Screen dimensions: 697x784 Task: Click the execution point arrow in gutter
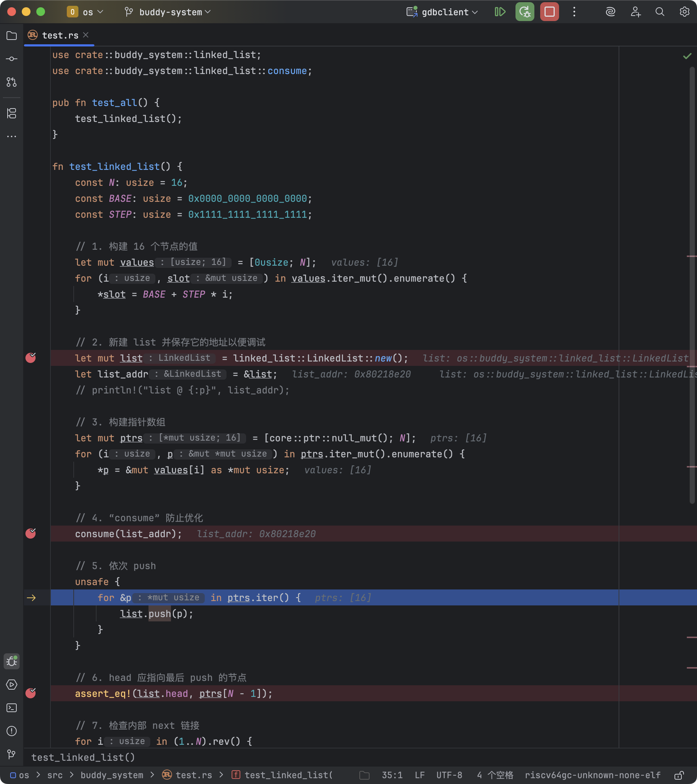(32, 597)
